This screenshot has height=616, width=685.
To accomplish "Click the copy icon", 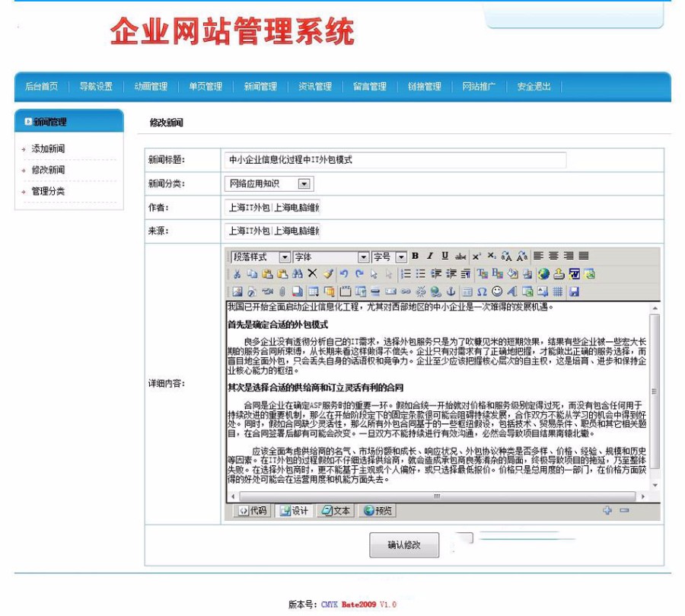I will point(252,274).
